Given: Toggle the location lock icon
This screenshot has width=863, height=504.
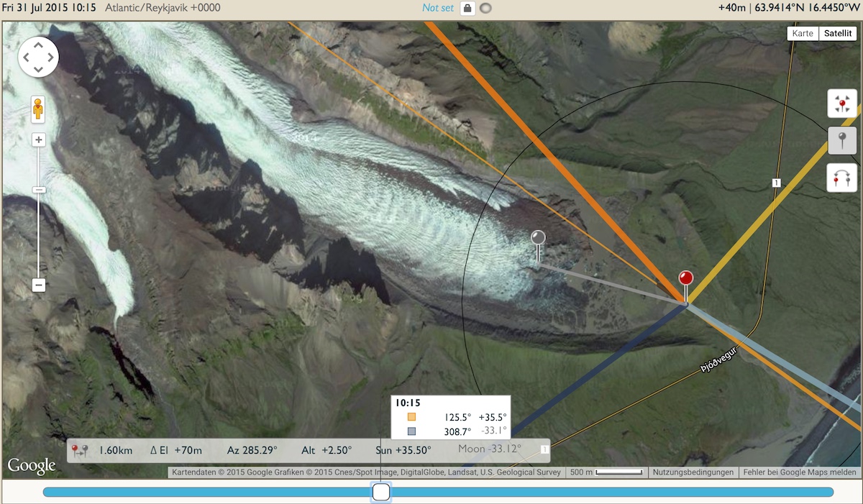Looking at the screenshot, I should (x=467, y=9).
